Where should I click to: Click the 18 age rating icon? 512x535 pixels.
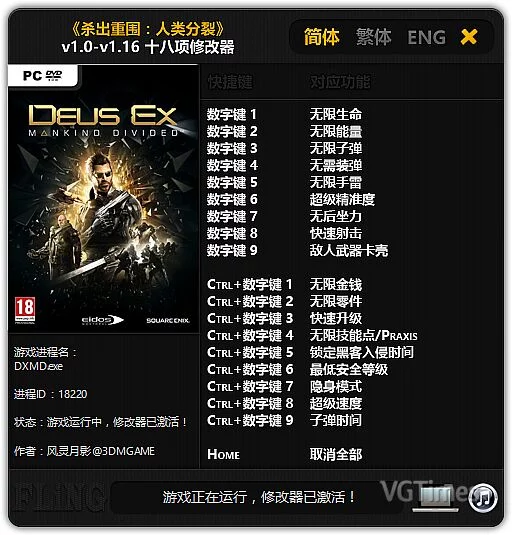pos(25,309)
